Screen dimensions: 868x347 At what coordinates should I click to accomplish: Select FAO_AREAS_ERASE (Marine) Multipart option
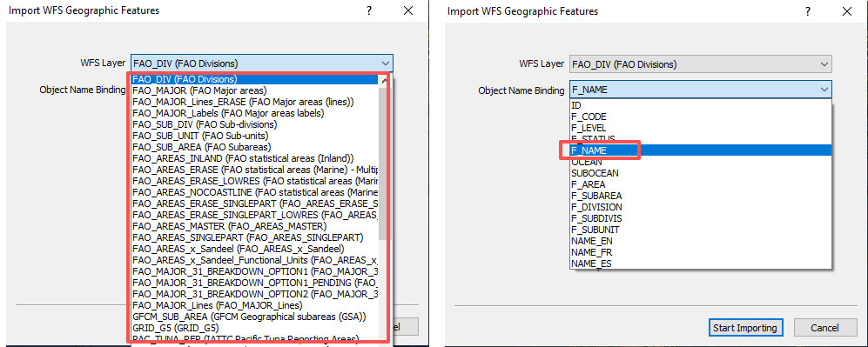(x=255, y=170)
